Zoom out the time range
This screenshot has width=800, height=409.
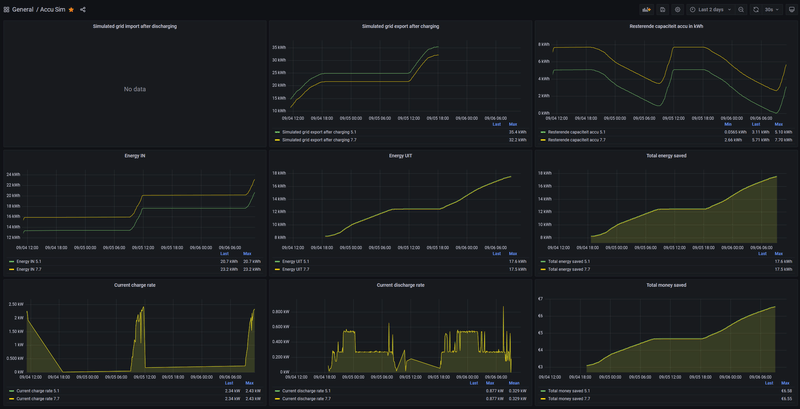point(741,9)
